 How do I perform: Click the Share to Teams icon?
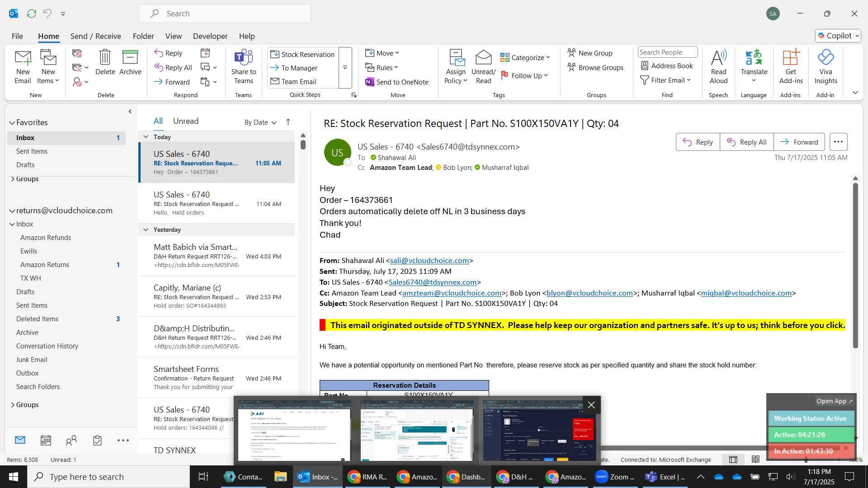(x=243, y=67)
